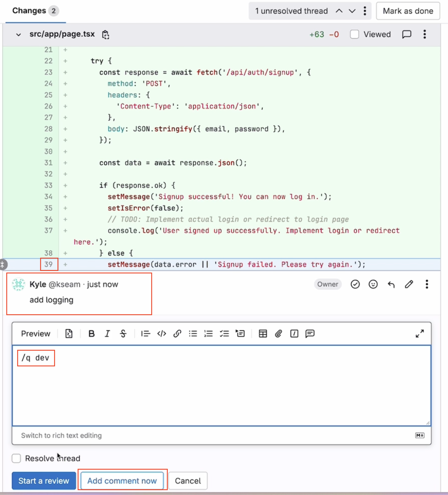Open Kyle's profile from author name
Viewport: 448px width, 495px height.
[x=38, y=284]
